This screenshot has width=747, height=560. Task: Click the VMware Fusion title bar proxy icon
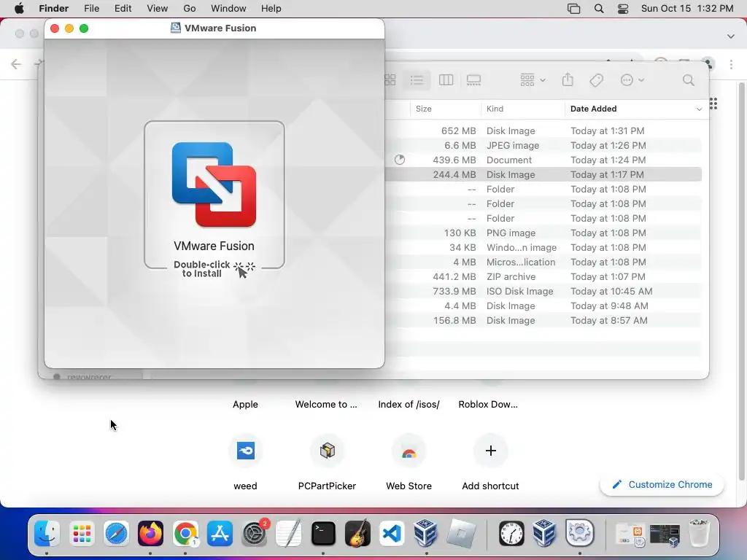(176, 28)
